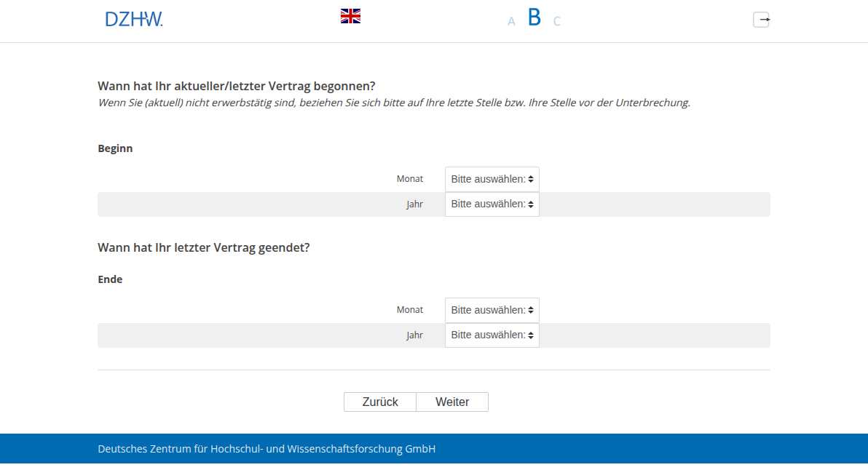Click the footer text 'Deutsches Zentrum für Hochschul- und Wissenschaftsforschung GmbH'
Image resolution: width=868 pixels, height=470 pixels.
point(267,449)
